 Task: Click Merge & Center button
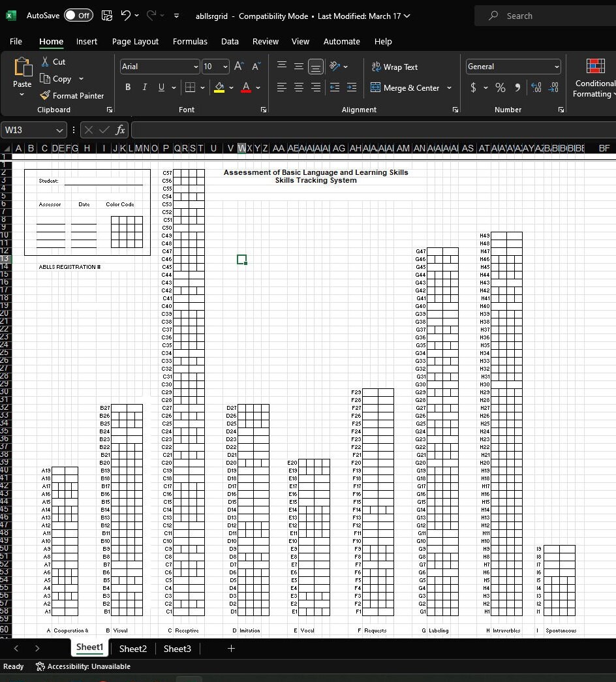pyautogui.click(x=405, y=87)
